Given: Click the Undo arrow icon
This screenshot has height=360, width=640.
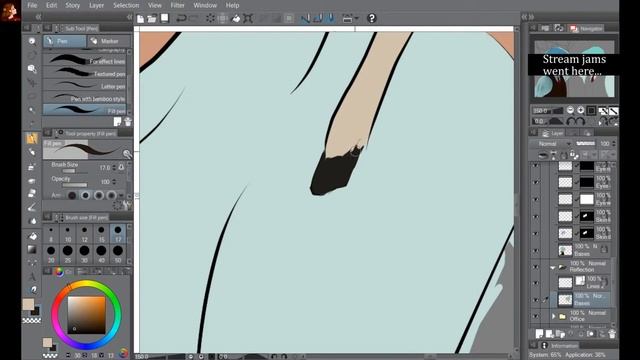Looking at the screenshot, I should [x=181, y=18].
